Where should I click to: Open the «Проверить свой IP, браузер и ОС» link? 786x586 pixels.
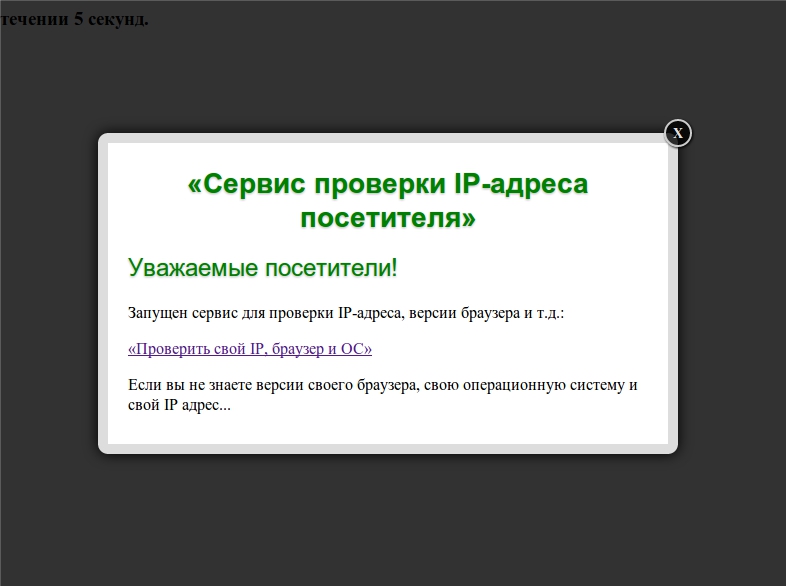[250, 349]
